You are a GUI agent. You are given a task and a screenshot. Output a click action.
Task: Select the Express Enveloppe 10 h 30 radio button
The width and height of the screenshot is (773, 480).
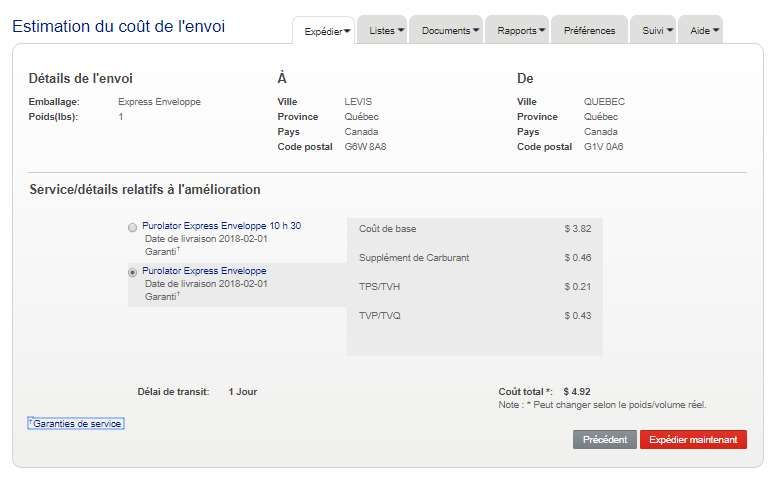(x=133, y=228)
